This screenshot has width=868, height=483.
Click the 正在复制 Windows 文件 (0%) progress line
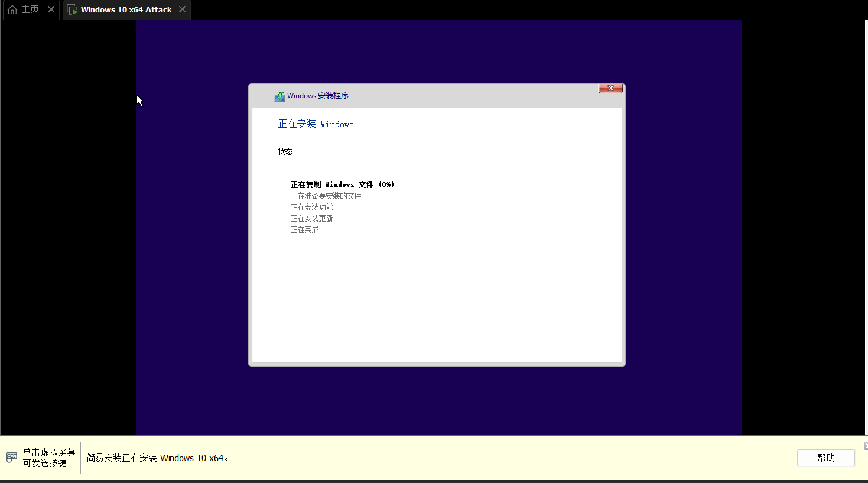(x=342, y=184)
